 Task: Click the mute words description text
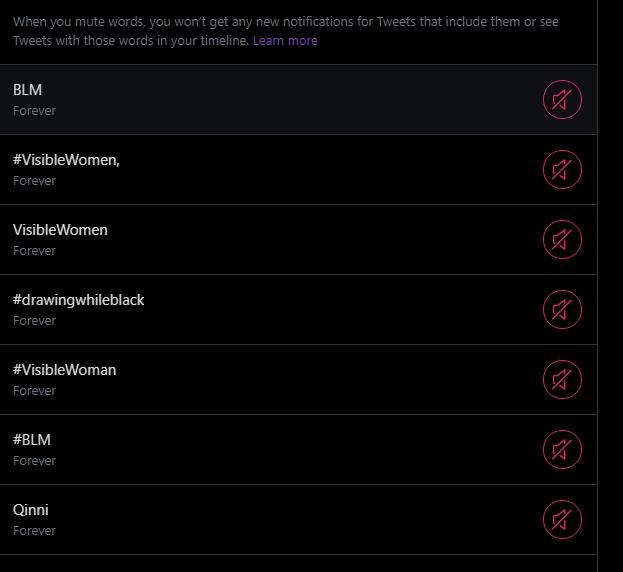point(286,31)
